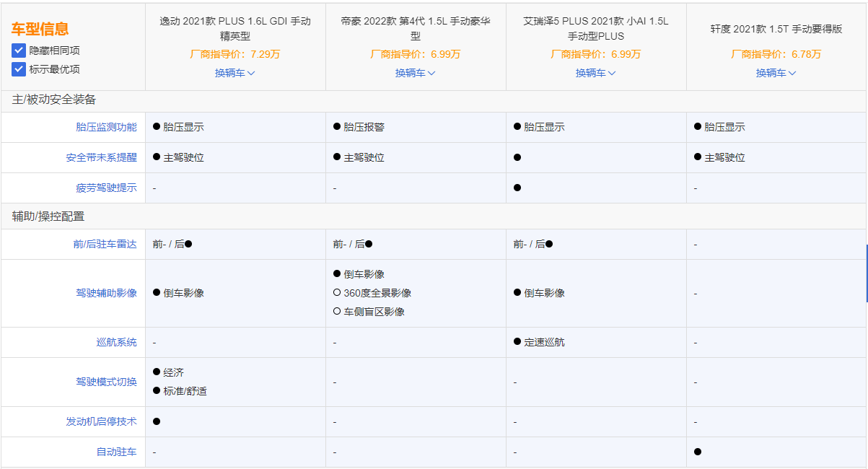Select the 车侧盲区影像 option text

374,312
